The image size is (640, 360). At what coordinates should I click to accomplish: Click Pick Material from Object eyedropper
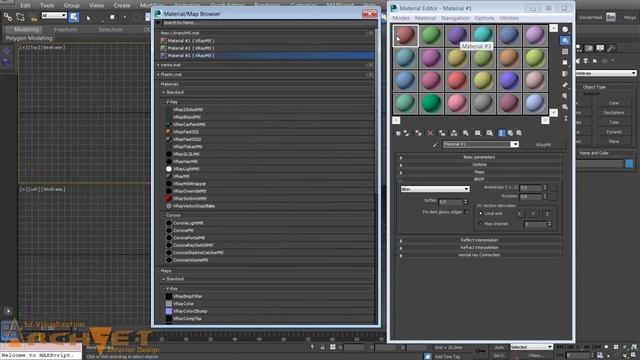click(x=435, y=144)
